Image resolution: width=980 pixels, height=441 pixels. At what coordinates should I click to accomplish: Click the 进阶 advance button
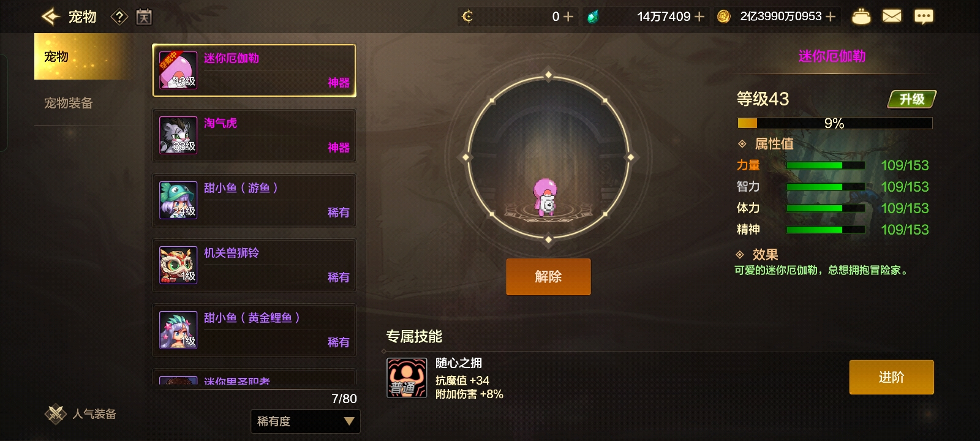pyautogui.click(x=891, y=377)
